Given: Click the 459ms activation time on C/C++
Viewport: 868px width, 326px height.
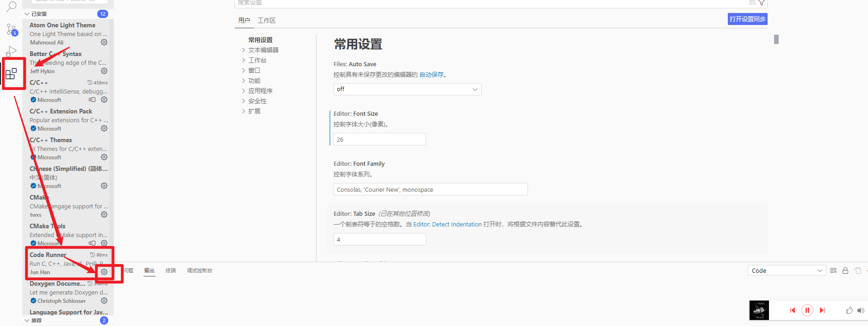Looking at the screenshot, I should click(98, 82).
